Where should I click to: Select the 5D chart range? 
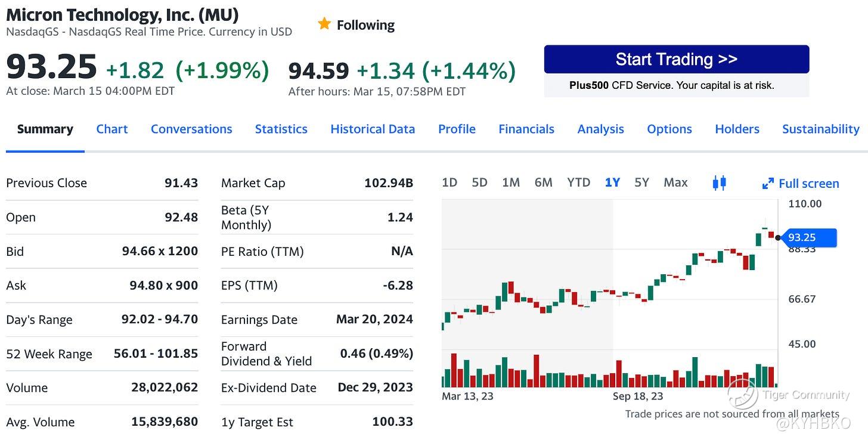(x=479, y=182)
